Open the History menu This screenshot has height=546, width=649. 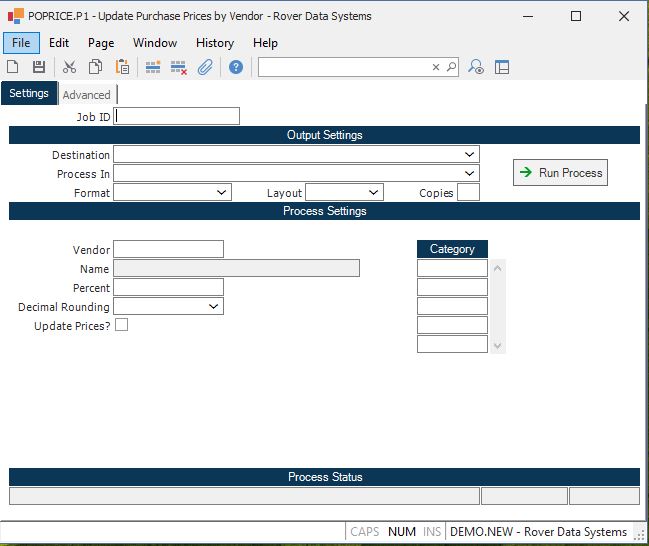pos(214,43)
